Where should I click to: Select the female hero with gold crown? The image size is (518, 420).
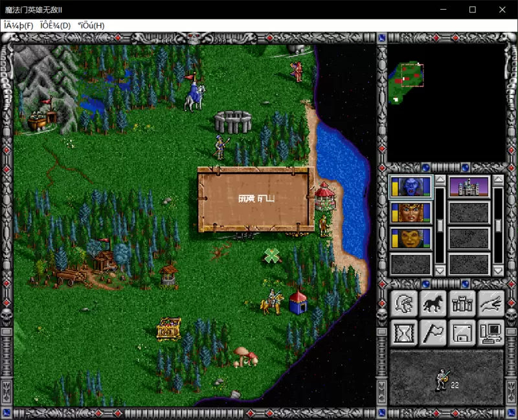coord(411,213)
